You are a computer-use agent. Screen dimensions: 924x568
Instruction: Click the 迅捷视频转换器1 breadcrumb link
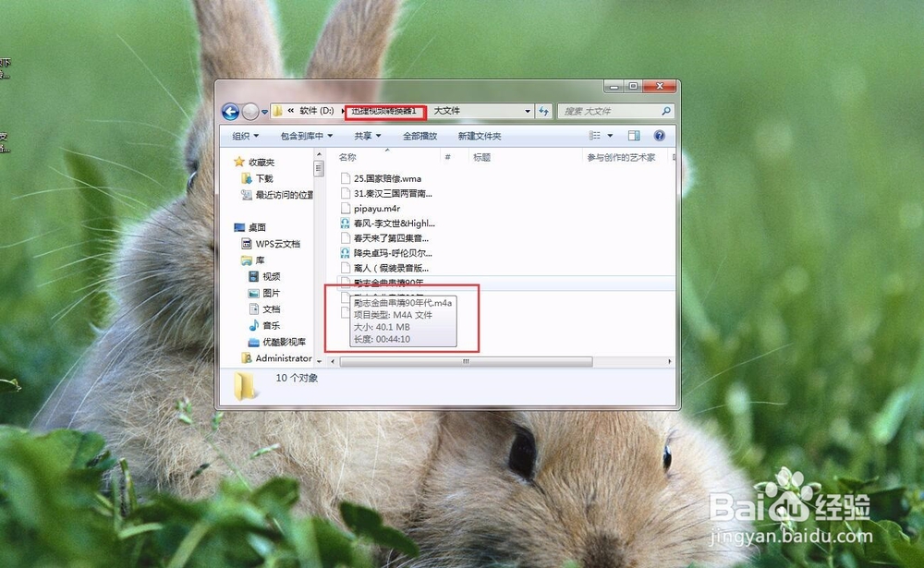click(386, 111)
